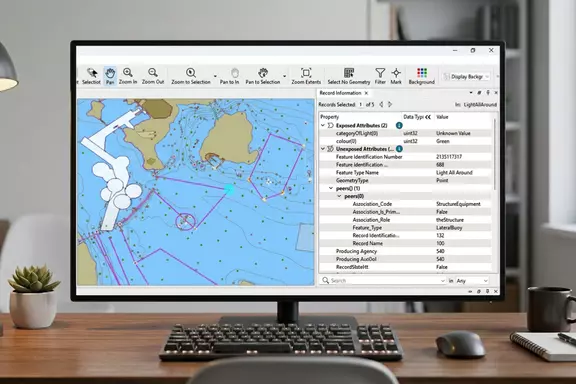
Task: Click the Search input field
Action: 382,281
